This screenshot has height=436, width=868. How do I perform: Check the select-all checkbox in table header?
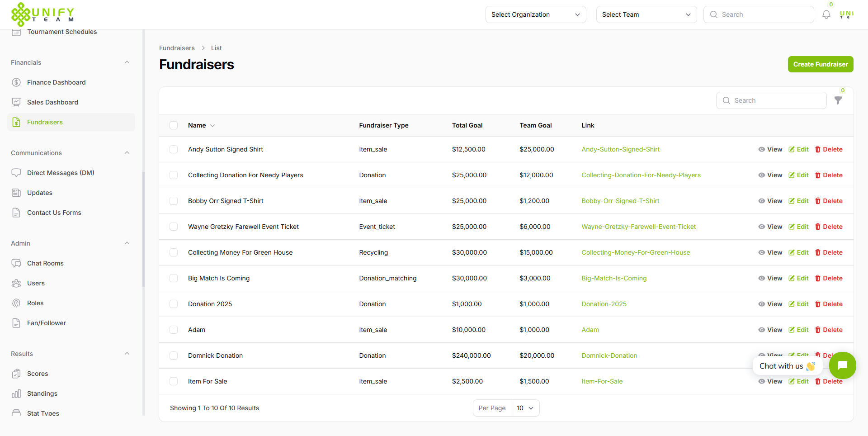(174, 125)
